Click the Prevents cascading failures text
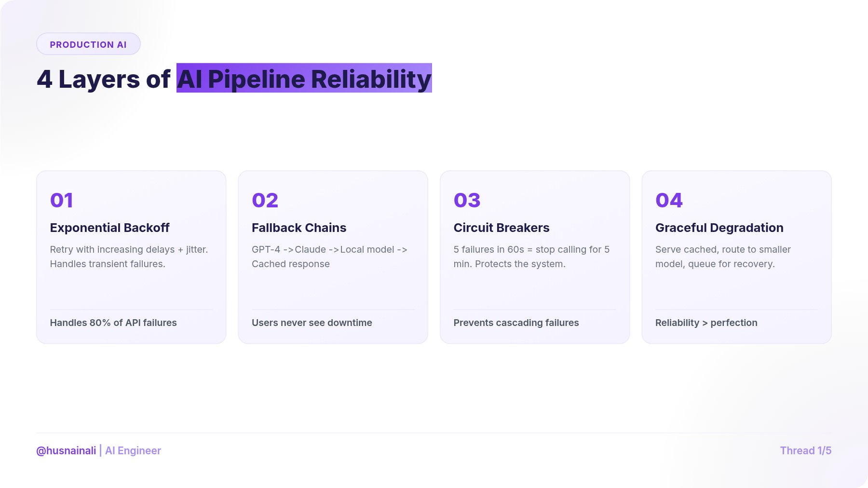Image resolution: width=868 pixels, height=488 pixels. [x=516, y=323]
